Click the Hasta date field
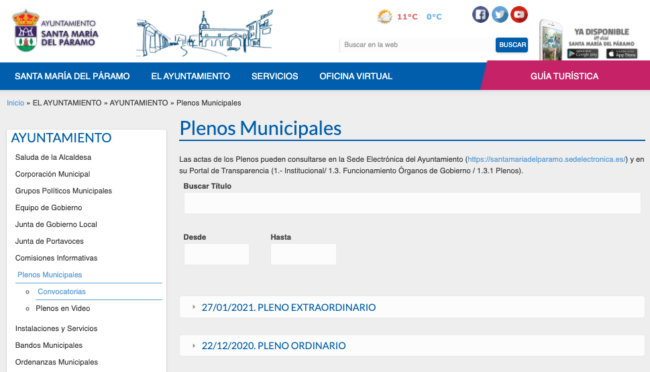 pyautogui.click(x=303, y=254)
